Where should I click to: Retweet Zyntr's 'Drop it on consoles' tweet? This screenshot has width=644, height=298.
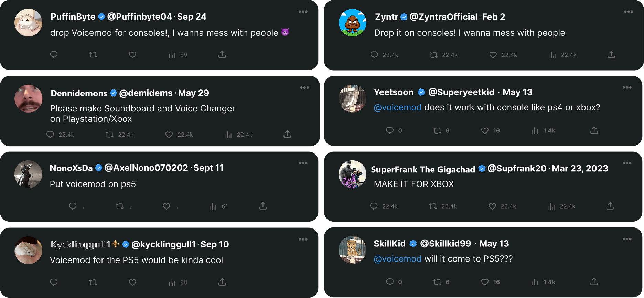click(433, 55)
